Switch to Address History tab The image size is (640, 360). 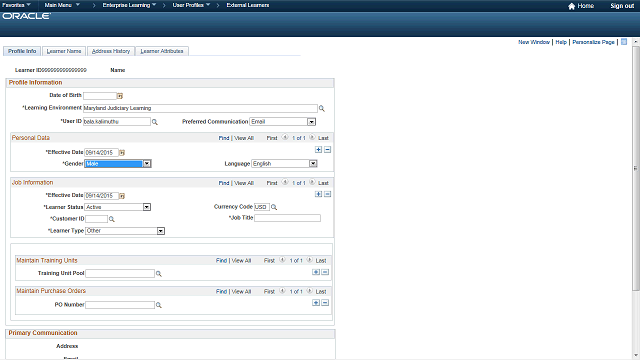[x=111, y=51]
